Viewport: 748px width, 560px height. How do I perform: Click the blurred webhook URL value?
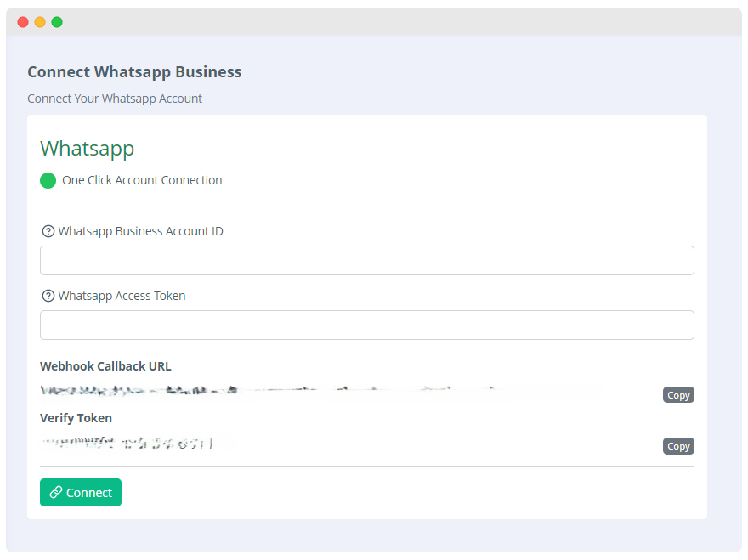[269, 391]
